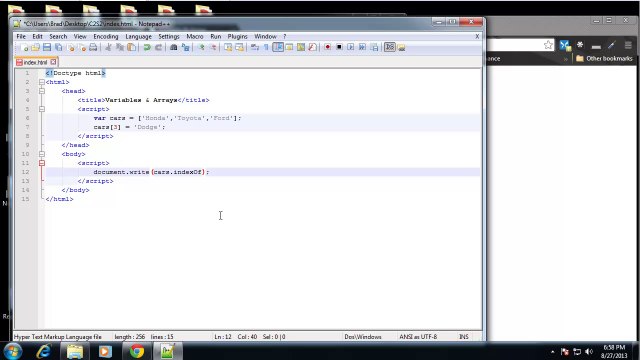The image size is (640, 360).
Task: Collapse the script fold marker on line 5
Action: click(42, 109)
